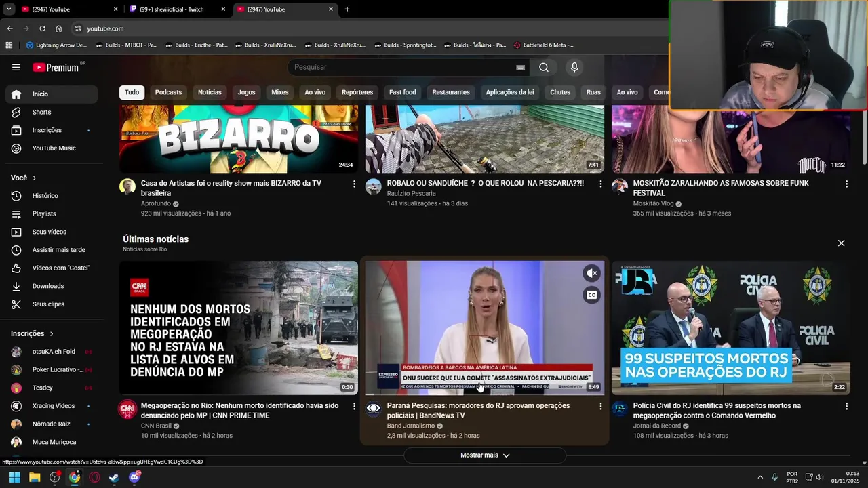Open more options for Casa do Artistas video
868x488 pixels.
tap(354, 184)
